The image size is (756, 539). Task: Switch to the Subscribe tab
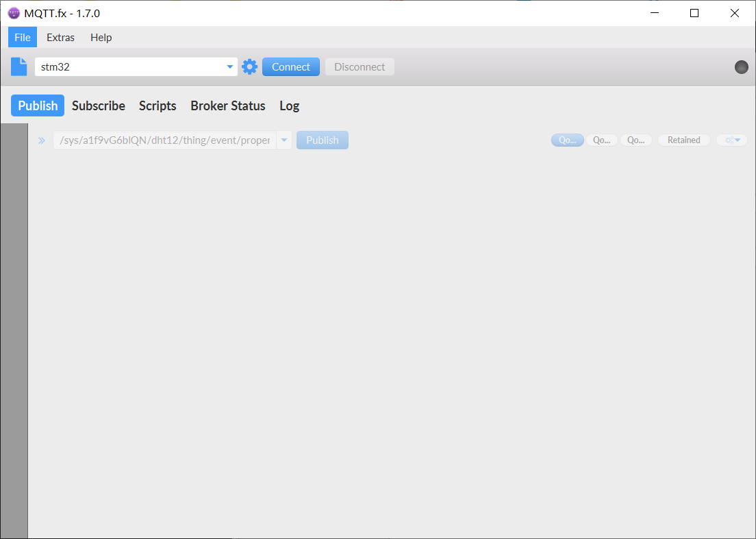click(x=99, y=105)
